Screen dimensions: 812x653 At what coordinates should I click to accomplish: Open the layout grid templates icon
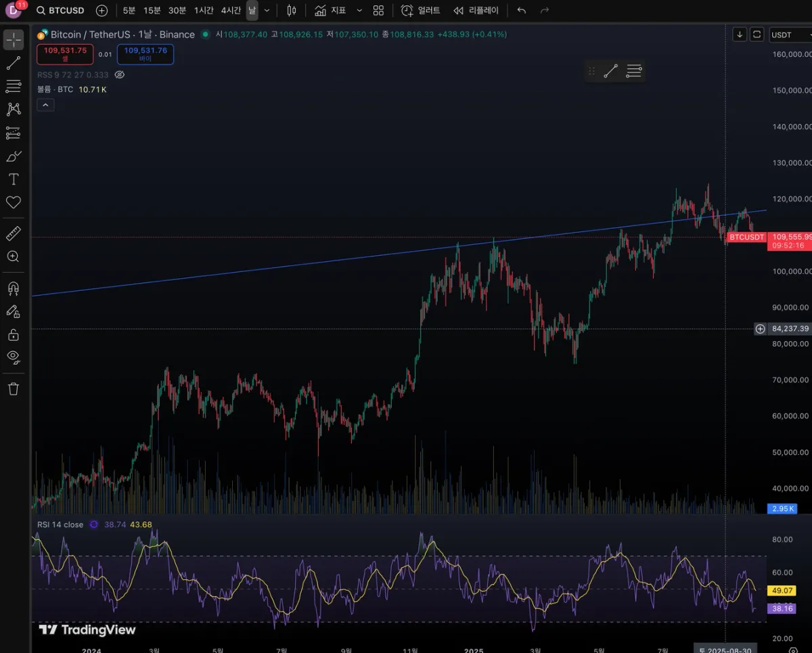pyautogui.click(x=378, y=10)
